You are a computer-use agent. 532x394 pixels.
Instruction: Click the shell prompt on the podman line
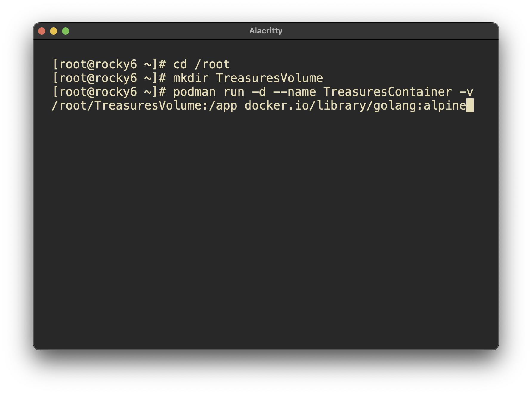pos(109,92)
